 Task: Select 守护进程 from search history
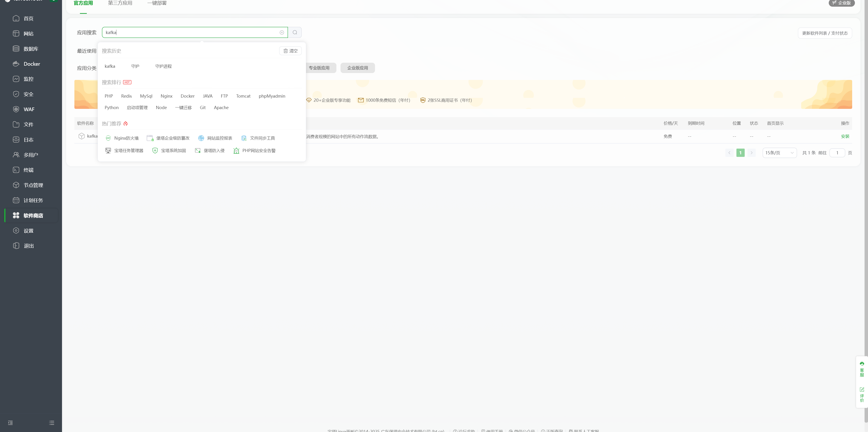[163, 66]
